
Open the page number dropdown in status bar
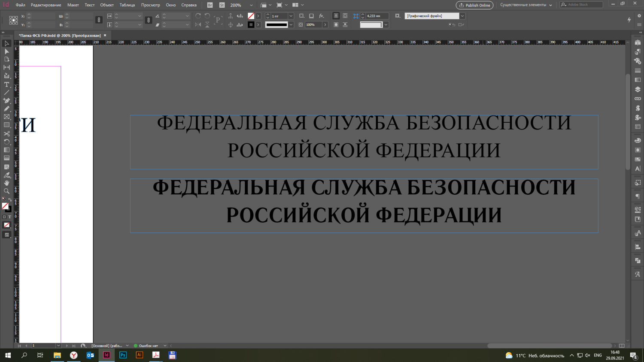[x=58, y=346]
